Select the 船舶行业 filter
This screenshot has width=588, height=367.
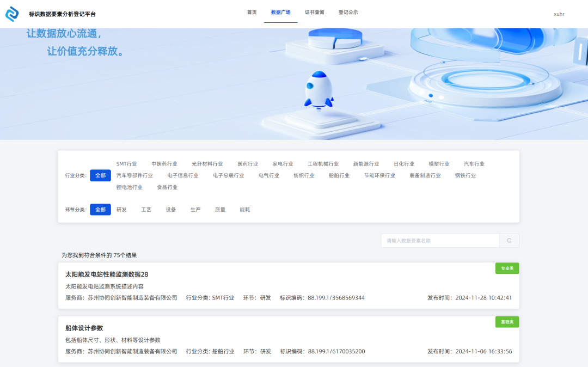point(339,175)
